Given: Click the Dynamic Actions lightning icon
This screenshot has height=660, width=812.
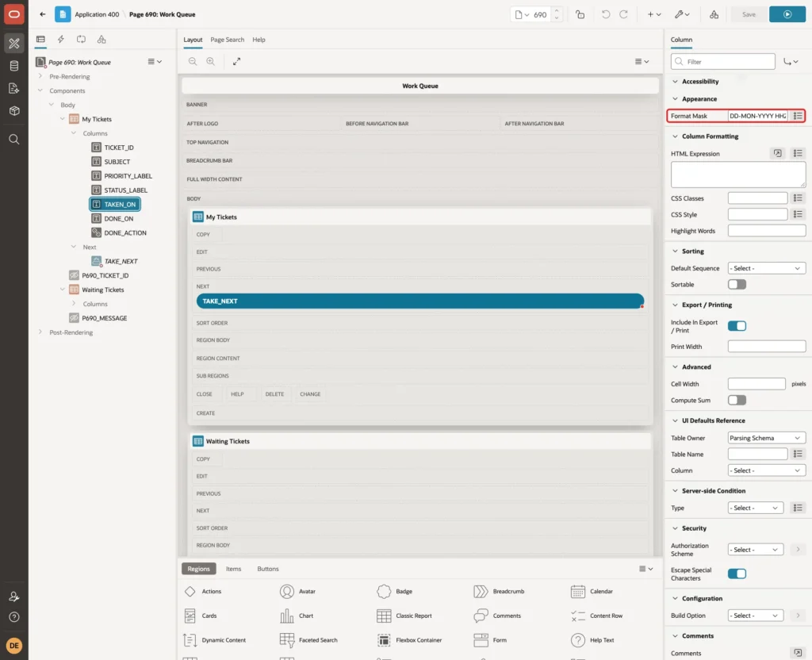Looking at the screenshot, I should pyautogui.click(x=60, y=40).
